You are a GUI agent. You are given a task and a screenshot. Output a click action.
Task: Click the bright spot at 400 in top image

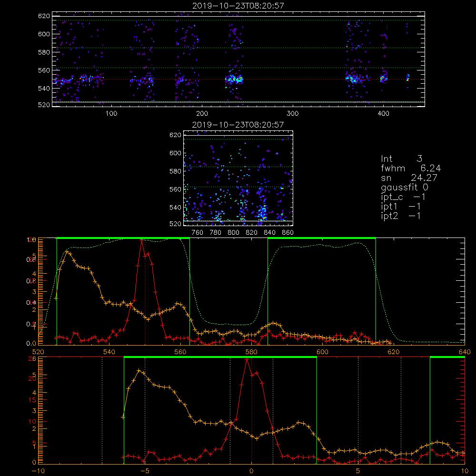384,78
